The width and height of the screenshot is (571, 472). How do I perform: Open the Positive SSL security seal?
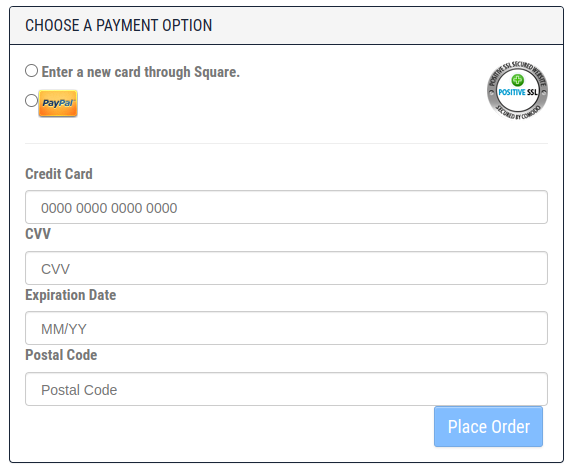517,91
